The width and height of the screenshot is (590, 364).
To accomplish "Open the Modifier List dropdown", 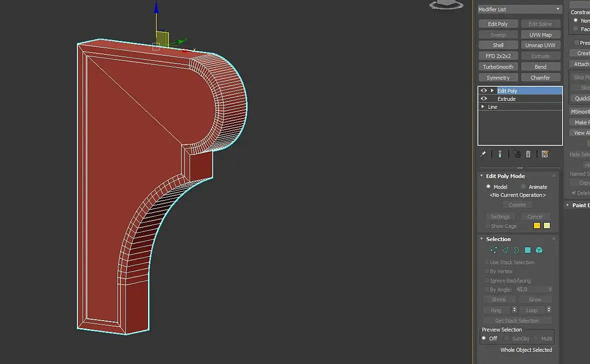I will (x=519, y=9).
